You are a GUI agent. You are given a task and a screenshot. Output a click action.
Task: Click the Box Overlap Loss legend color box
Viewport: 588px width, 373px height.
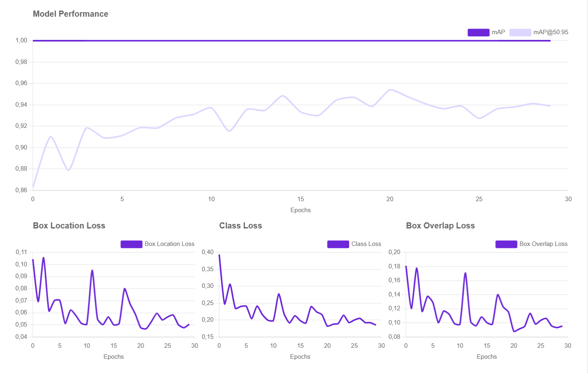506,244
